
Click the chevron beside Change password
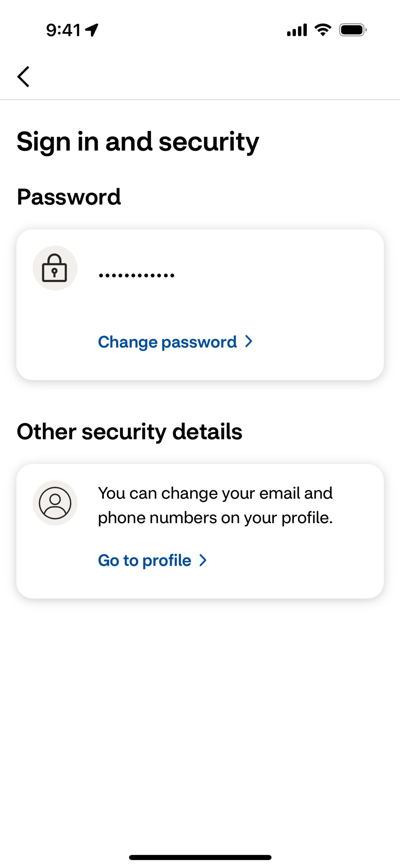pyautogui.click(x=249, y=341)
